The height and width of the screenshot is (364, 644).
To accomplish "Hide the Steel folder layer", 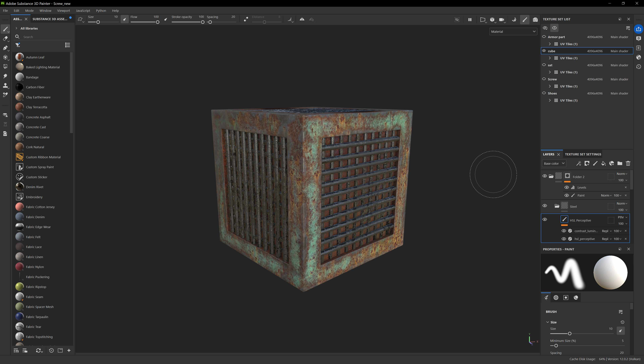I will click(x=545, y=206).
